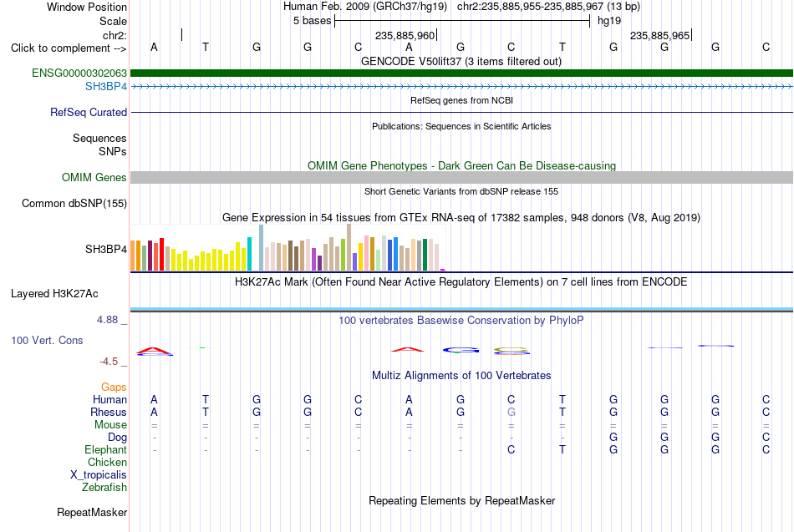Click the -4.5 conservation minimum value
Screen dimensions: 794x532
pyautogui.click(x=109, y=362)
